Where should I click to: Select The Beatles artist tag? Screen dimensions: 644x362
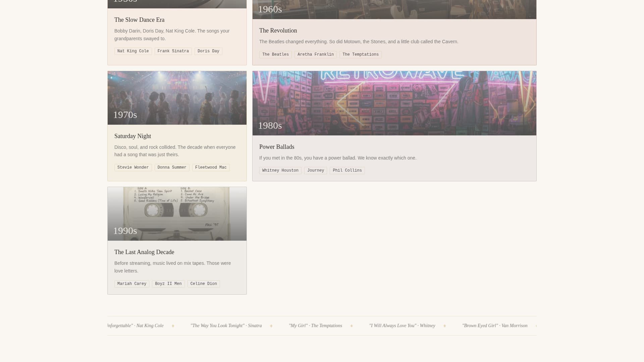click(x=275, y=54)
